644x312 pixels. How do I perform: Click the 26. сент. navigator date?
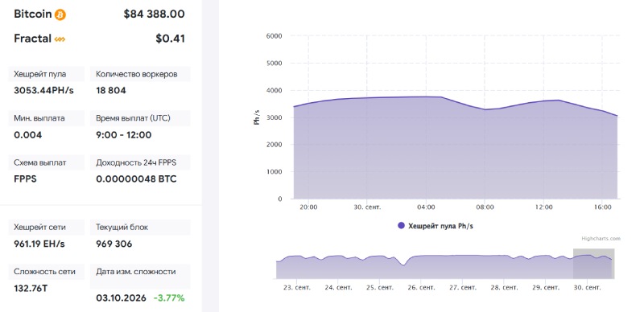(x=421, y=287)
